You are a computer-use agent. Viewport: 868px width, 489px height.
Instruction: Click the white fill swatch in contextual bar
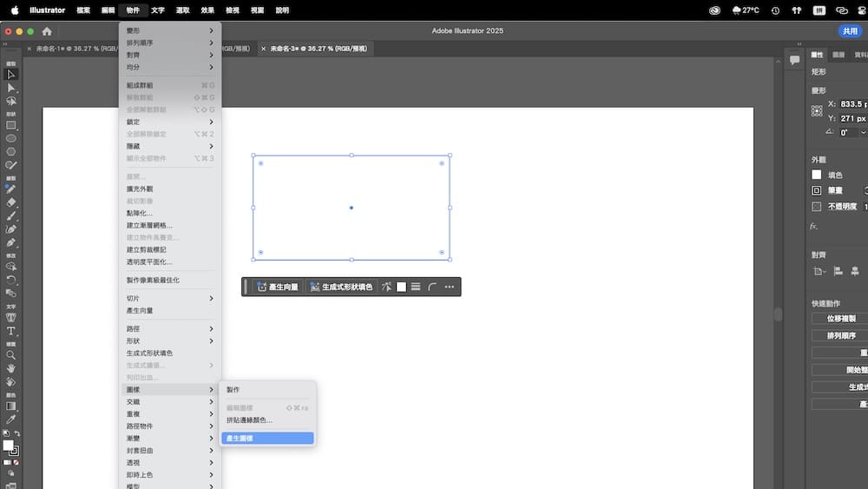click(x=401, y=287)
